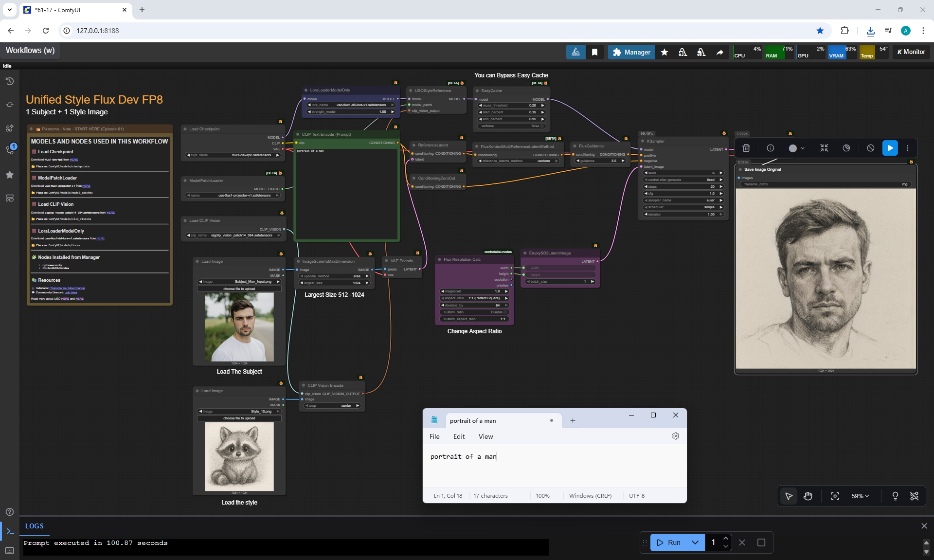
Task: Enable the hand pan tool
Action: tap(808, 496)
